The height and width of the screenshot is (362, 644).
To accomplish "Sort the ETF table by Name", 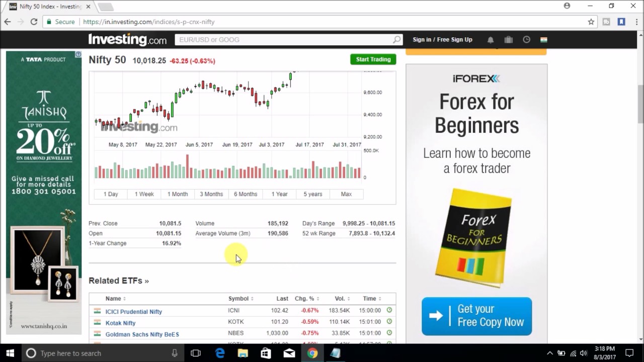I will pos(116,299).
